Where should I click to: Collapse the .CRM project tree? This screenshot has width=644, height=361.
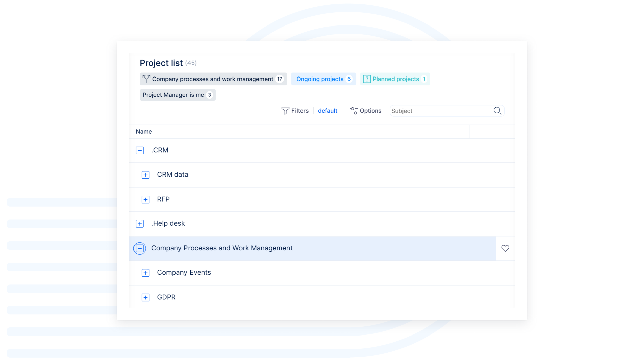pyautogui.click(x=140, y=150)
